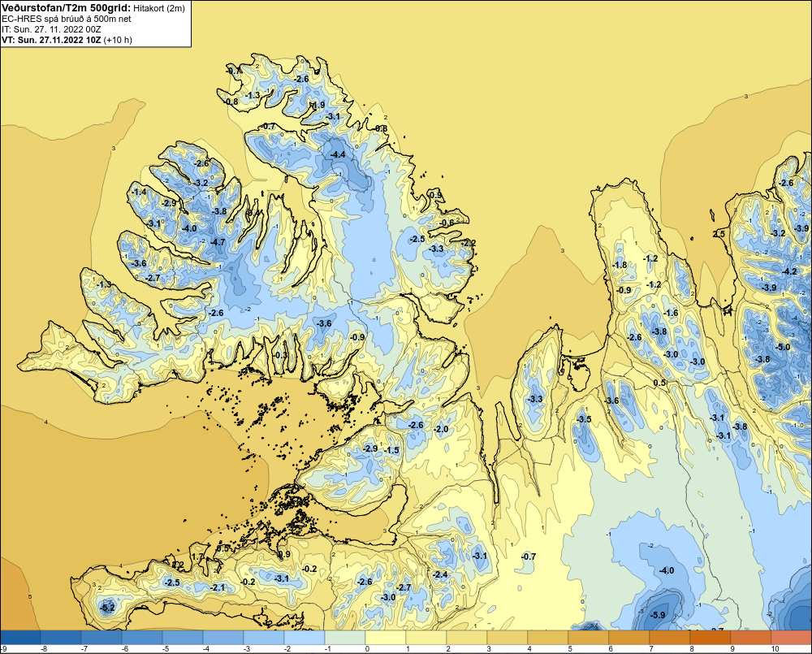
Task: Select the '-9' tick label on the legend
Action: tap(4, 649)
